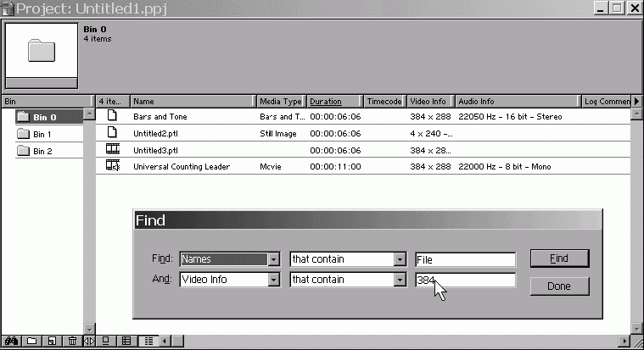The image size is (644, 350).
Task: Click the Universal Counting Leader movie icon
Action: (112, 166)
